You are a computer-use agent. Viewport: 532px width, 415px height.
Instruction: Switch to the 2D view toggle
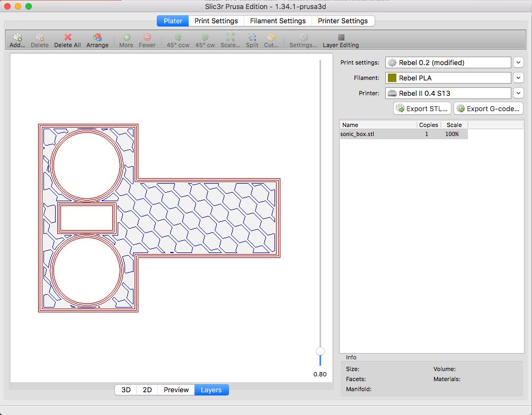pyautogui.click(x=147, y=390)
